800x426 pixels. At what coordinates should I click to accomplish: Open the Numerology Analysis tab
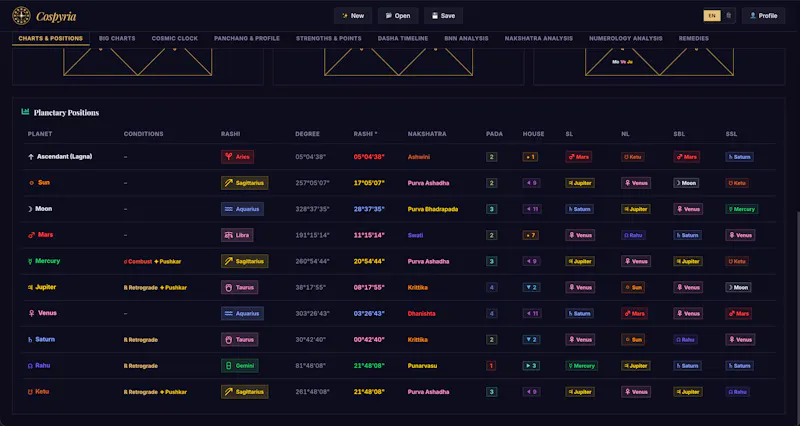pos(626,38)
